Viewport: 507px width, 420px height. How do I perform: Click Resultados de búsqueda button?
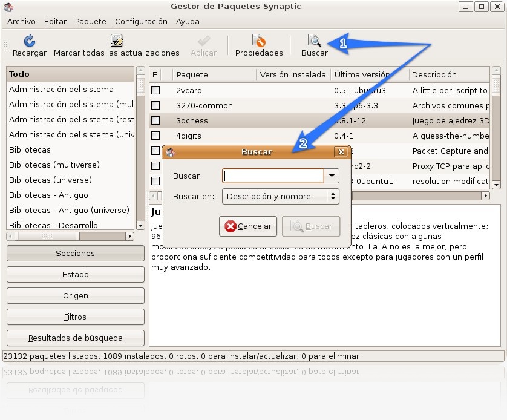(x=76, y=338)
